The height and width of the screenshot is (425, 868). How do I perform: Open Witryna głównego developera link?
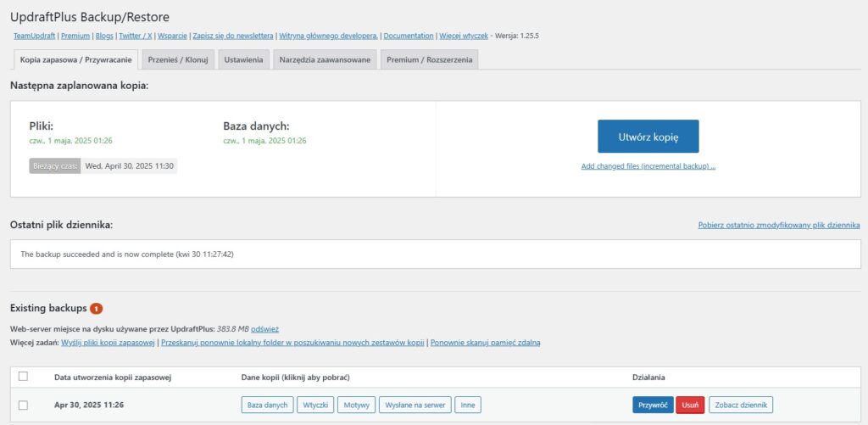point(328,36)
